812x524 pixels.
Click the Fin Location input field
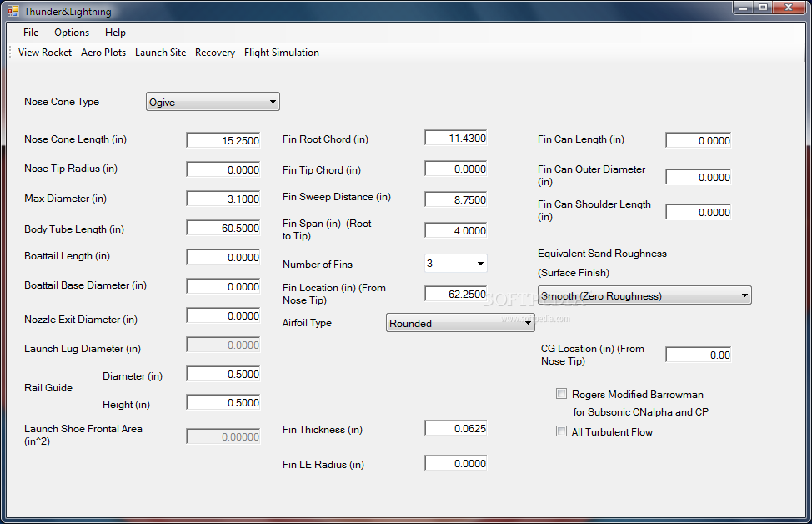(456, 294)
